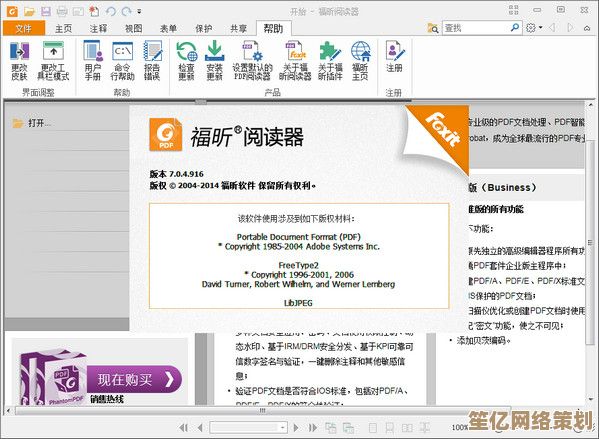Click the 福昕阅读器 PDF logo in about dialog
The image size is (599, 439).
coord(165,134)
